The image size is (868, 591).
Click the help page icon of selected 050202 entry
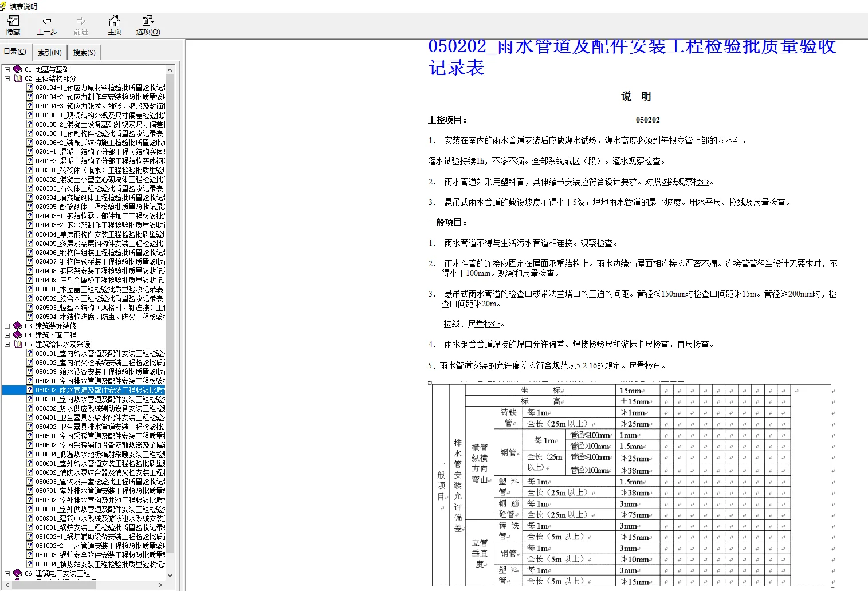30,389
